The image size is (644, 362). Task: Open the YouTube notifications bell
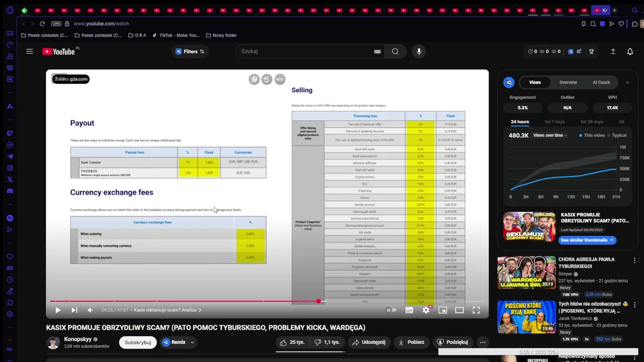[x=630, y=51]
